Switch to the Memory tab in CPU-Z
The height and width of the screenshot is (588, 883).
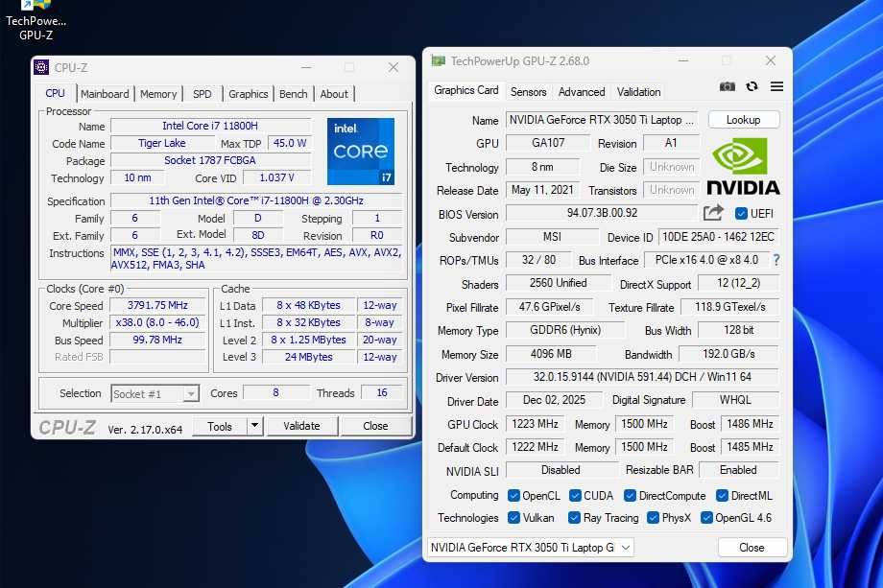pyautogui.click(x=158, y=94)
